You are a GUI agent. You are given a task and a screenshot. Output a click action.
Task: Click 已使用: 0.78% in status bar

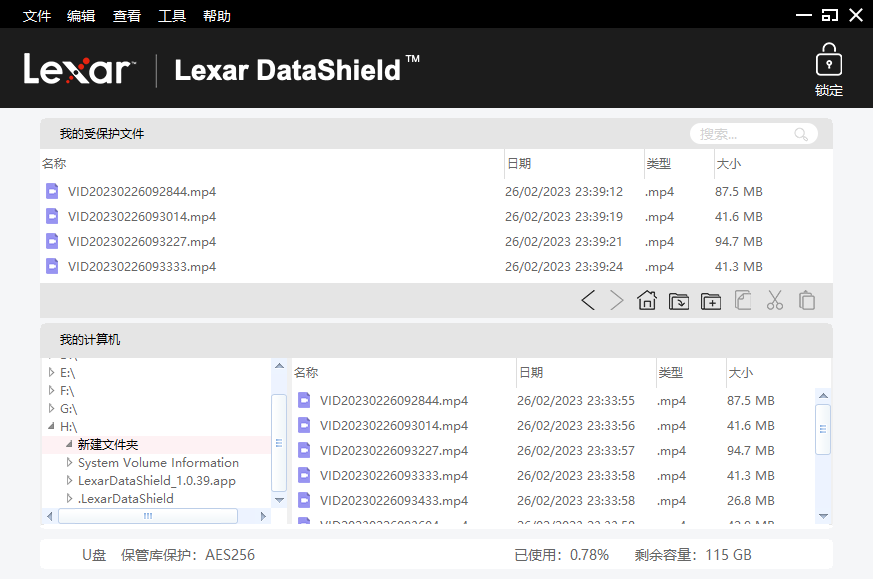(561, 555)
